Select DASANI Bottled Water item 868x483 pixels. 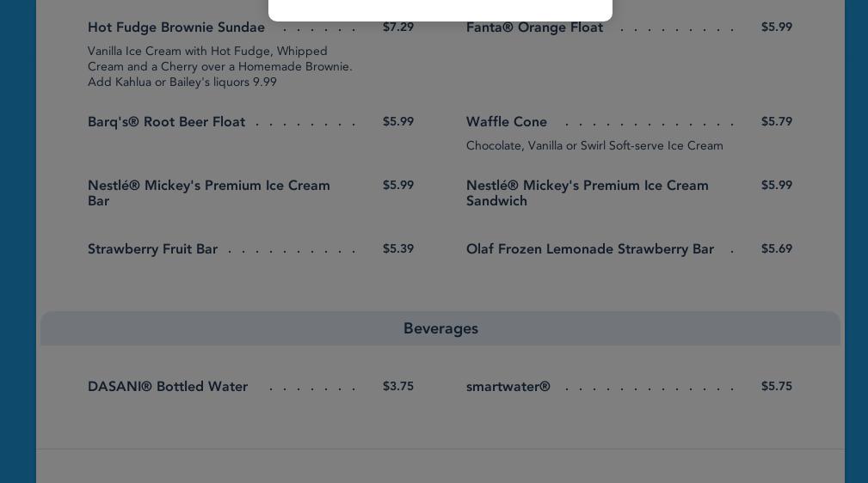coord(168,387)
